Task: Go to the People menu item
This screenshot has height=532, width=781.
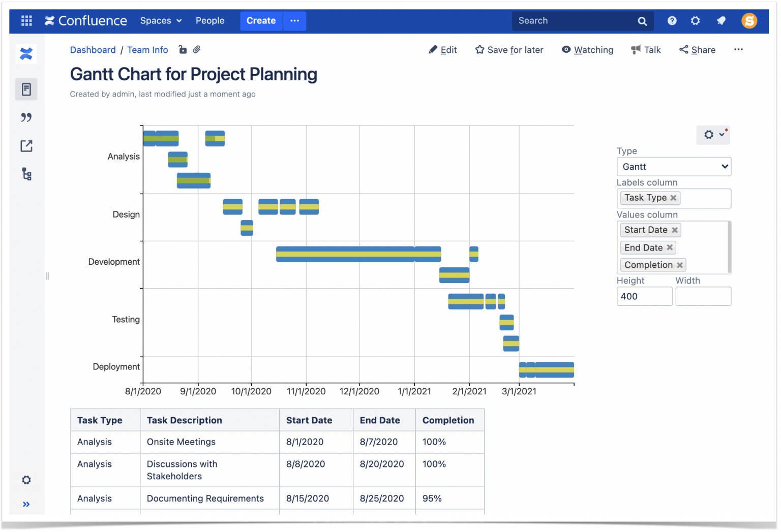Action: (210, 21)
